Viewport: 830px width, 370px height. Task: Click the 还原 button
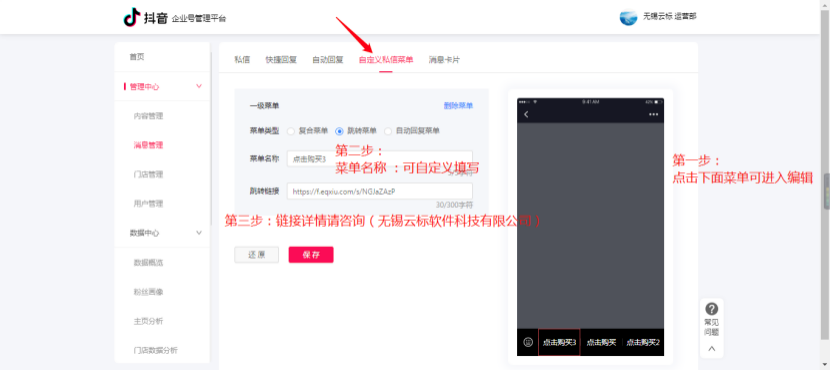256,255
